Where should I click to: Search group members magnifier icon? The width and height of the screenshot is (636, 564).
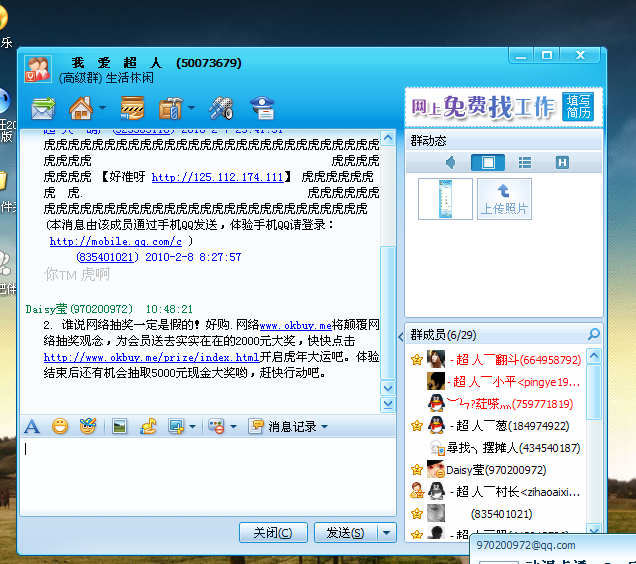click(x=594, y=334)
